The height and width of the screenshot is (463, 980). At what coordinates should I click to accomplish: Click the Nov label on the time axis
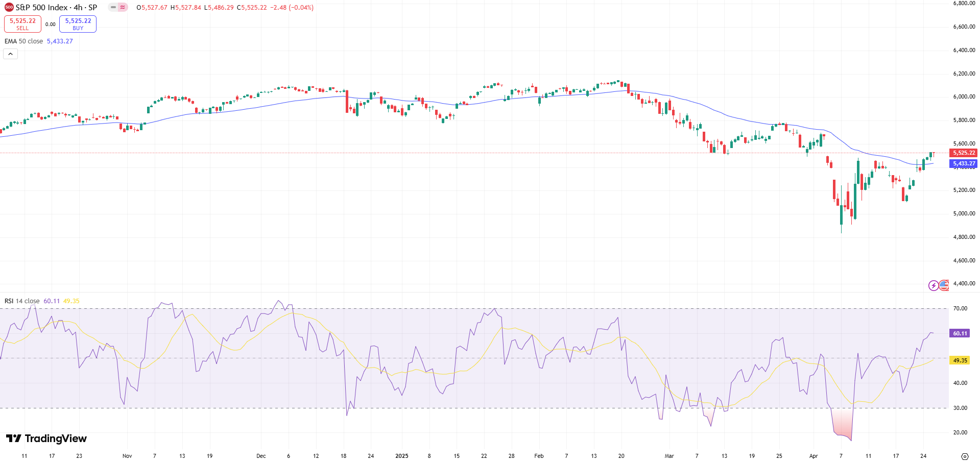127,456
